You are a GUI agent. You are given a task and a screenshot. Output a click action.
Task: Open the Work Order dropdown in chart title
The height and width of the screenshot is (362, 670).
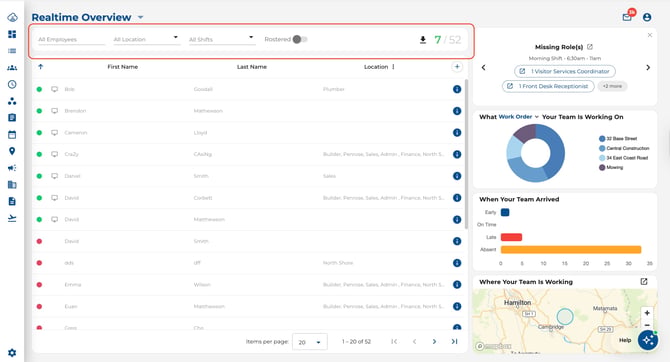pos(518,117)
